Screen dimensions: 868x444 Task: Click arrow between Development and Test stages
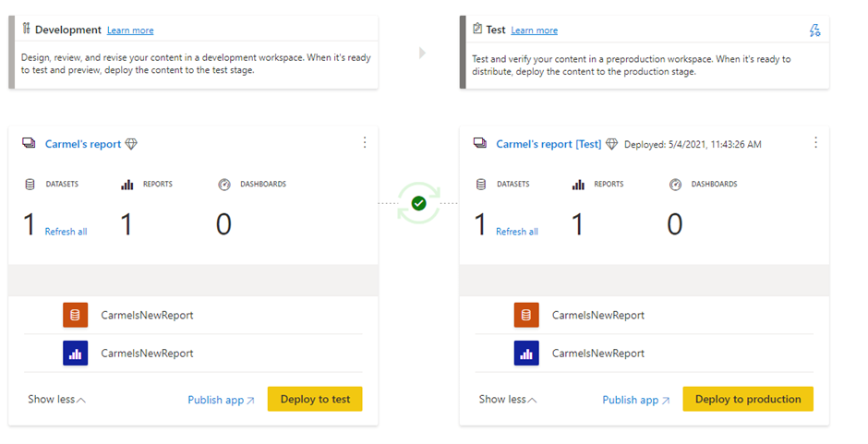click(x=423, y=54)
